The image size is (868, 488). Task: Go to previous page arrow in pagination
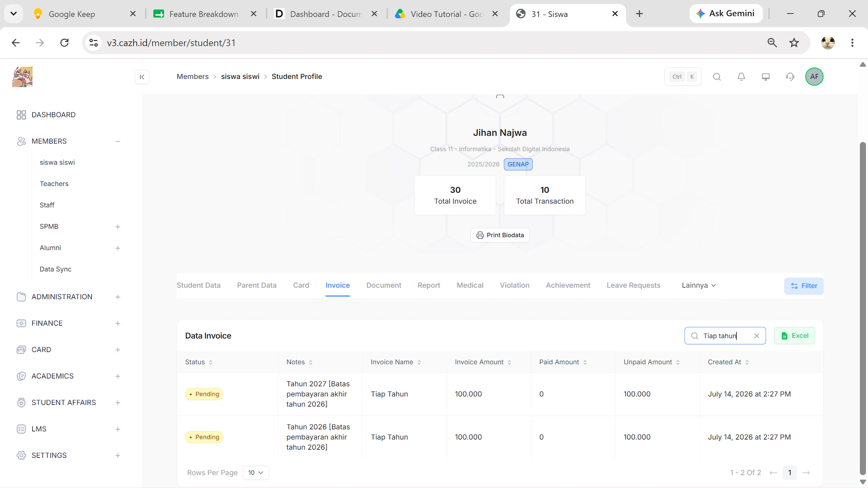[773, 473]
